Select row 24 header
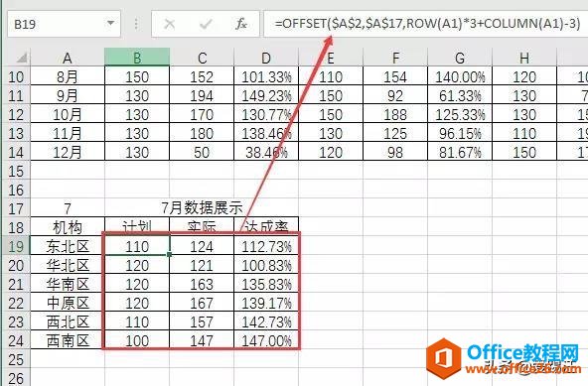This screenshot has width=588, height=386. (x=16, y=340)
